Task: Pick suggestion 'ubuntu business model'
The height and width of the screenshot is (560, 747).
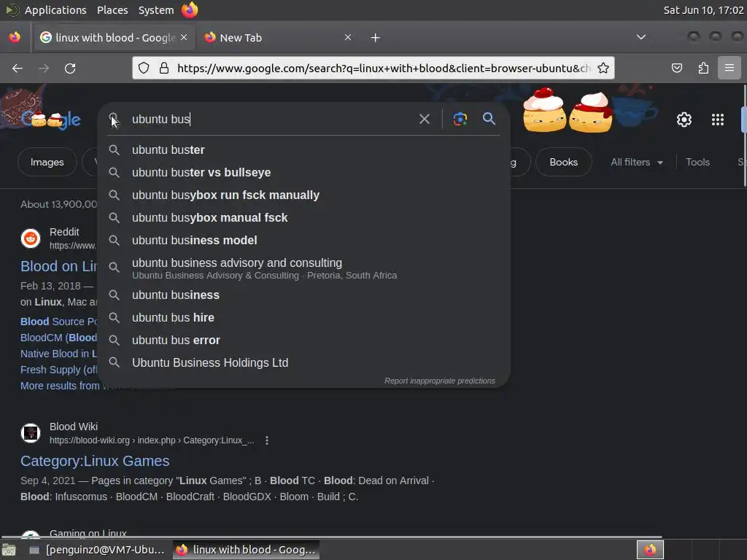Action: 304,241
